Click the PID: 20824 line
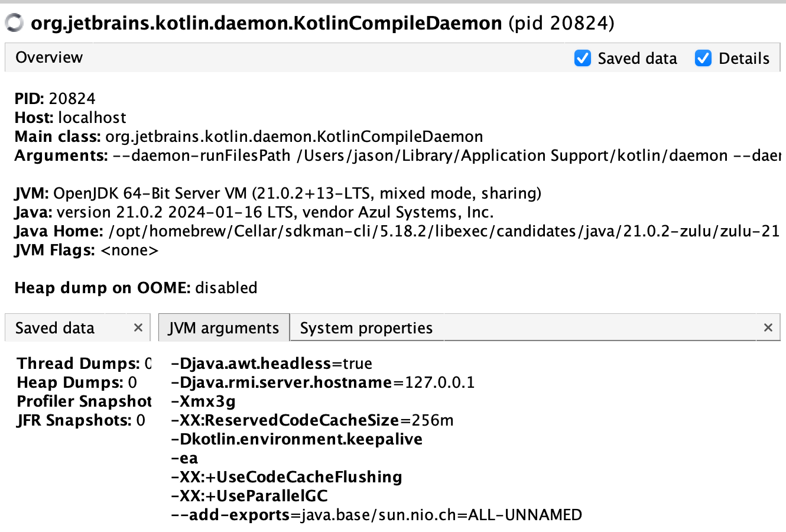This screenshot has width=786, height=532. [x=55, y=99]
